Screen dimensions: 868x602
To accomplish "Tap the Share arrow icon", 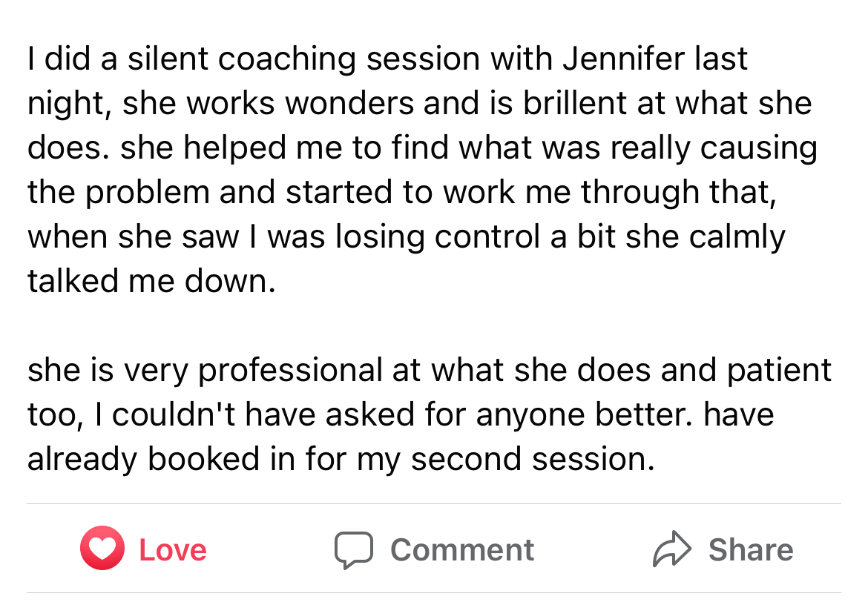I will 671,549.
